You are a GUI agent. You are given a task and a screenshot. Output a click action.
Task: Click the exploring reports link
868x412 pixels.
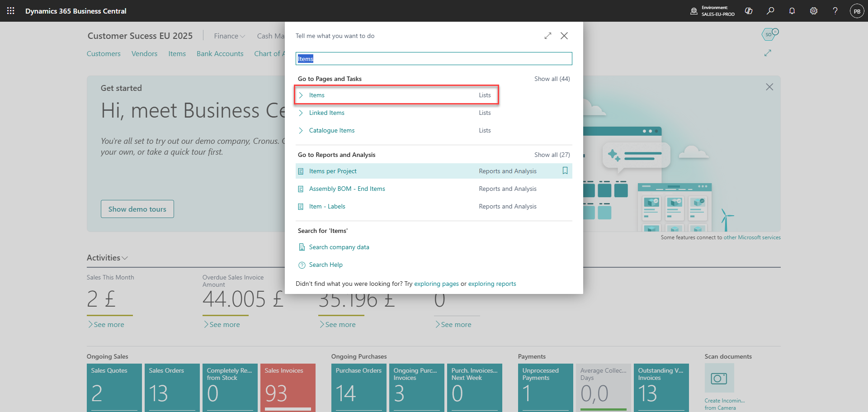tap(492, 284)
